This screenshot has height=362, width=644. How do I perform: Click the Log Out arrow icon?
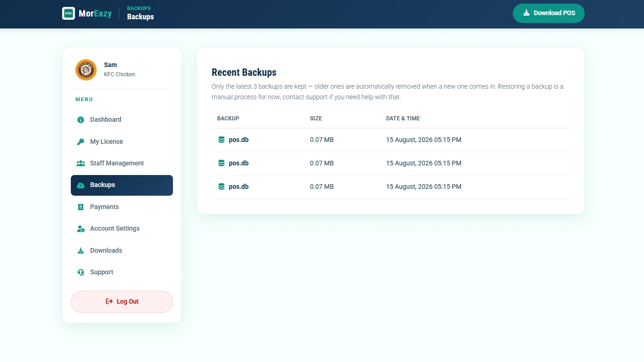[109, 301]
